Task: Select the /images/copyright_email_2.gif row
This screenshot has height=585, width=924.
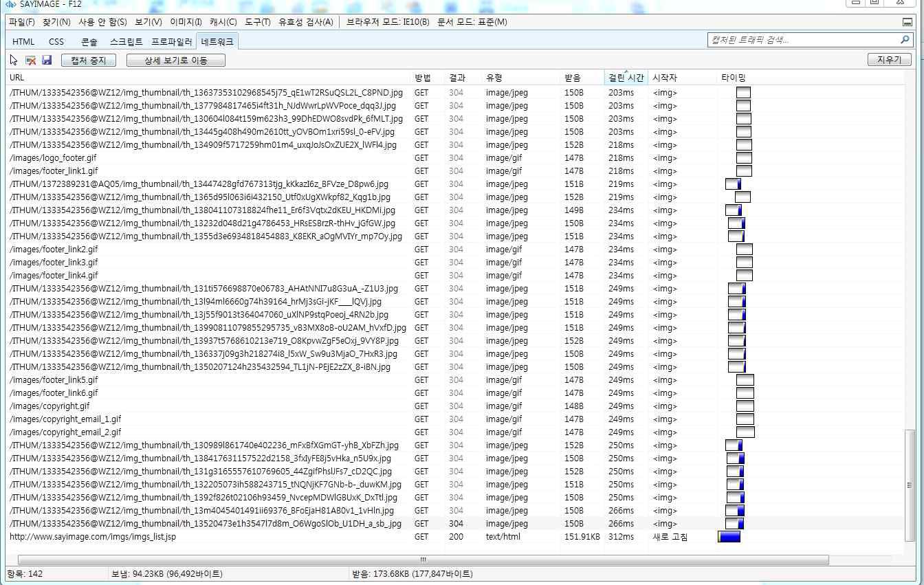Action: [455, 432]
